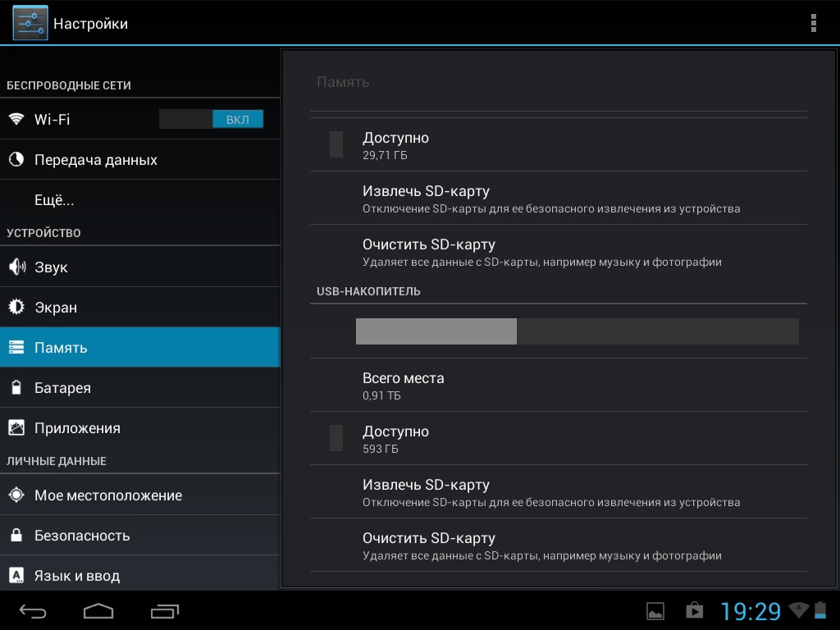Tap Всего места 0,91 ТБ entry
The image size is (840, 630).
coord(558,386)
